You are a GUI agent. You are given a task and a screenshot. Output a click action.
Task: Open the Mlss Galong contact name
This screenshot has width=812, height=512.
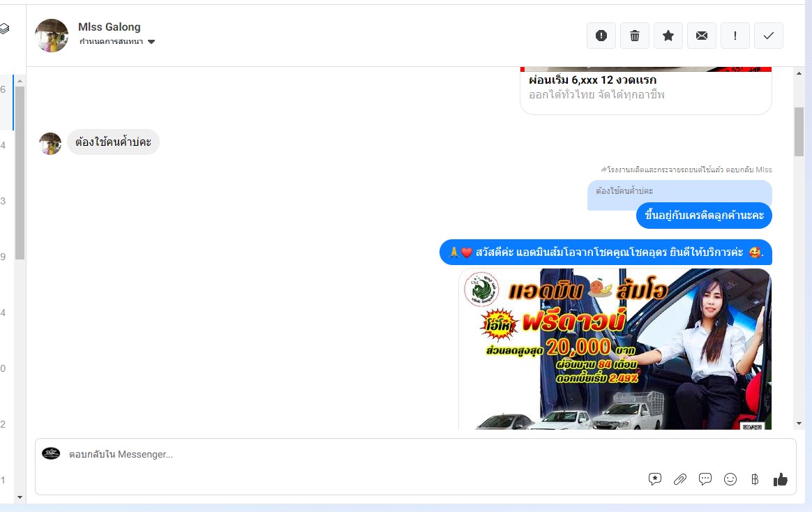pyautogui.click(x=110, y=27)
